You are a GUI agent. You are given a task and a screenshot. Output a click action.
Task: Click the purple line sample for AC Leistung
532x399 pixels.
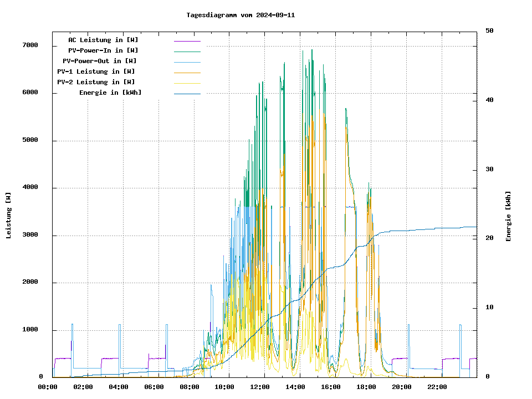(x=187, y=40)
